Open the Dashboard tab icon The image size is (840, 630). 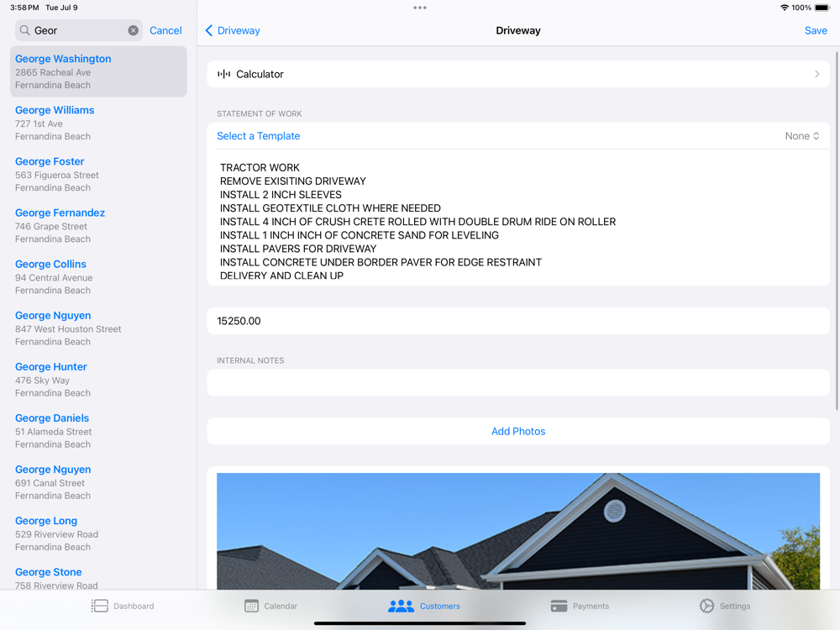(x=100, y=606)
